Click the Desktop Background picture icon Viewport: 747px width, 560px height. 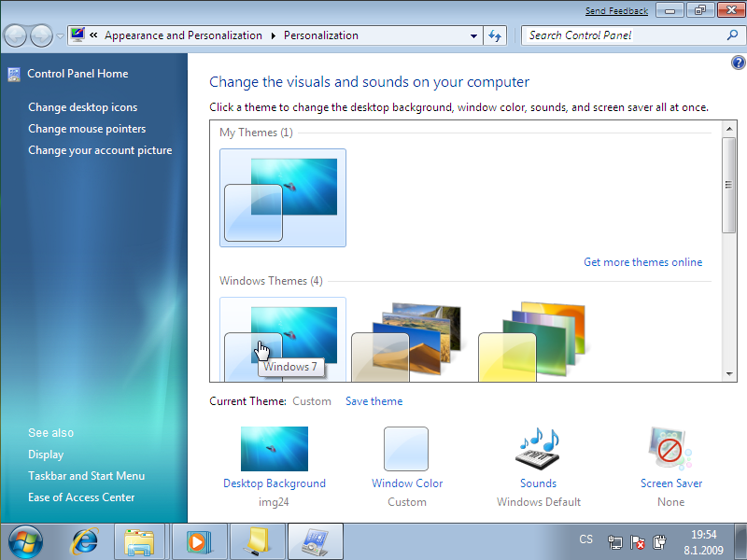[275, 449]
